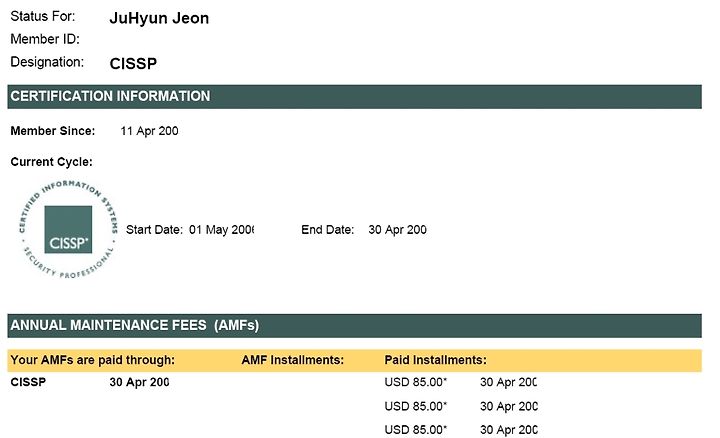
Task: Select the CISSP row label under AMFs
Action: (x=28, y=382)
